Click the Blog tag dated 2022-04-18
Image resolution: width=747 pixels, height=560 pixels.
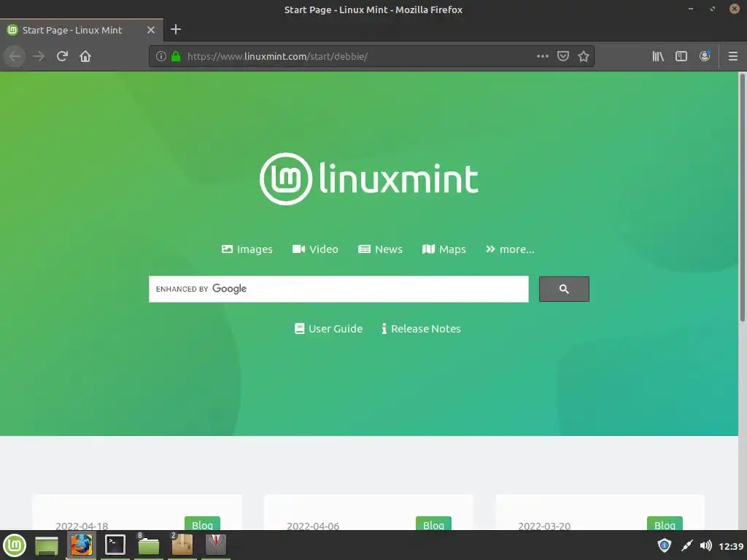(x=202, y=524)
